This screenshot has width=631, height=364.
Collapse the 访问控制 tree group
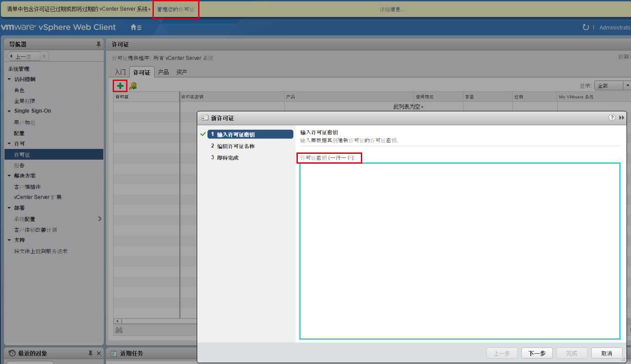coord(10,79)
